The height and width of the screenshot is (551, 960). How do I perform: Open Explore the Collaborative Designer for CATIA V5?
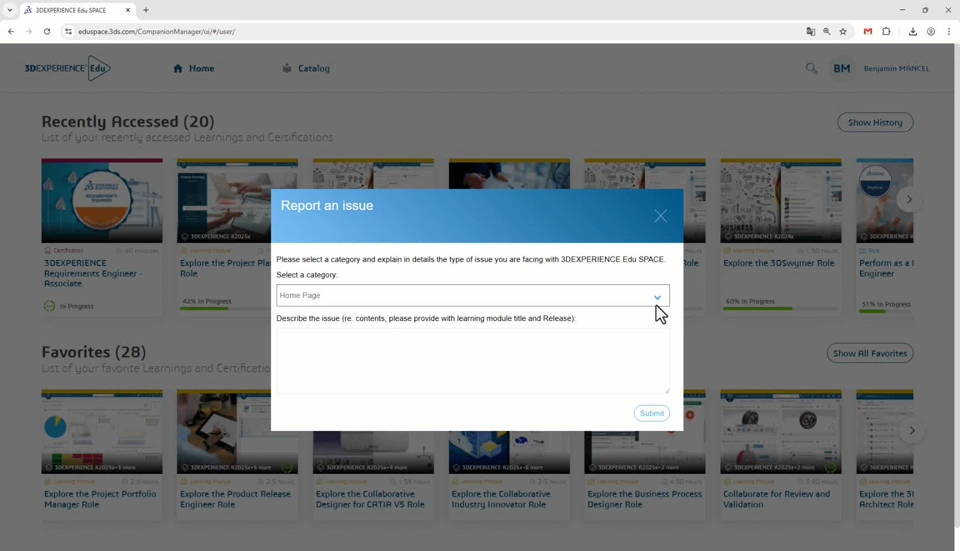click(x=370, y=499)
